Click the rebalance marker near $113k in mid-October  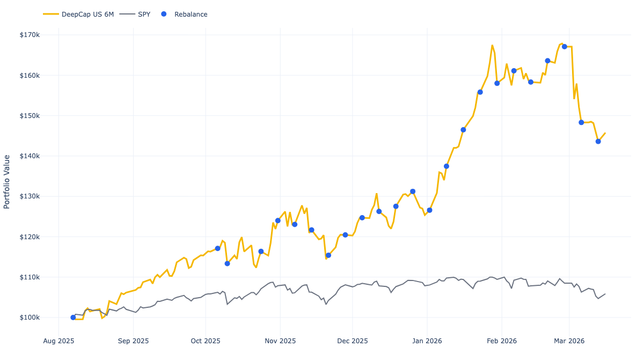tap(226, 263)
